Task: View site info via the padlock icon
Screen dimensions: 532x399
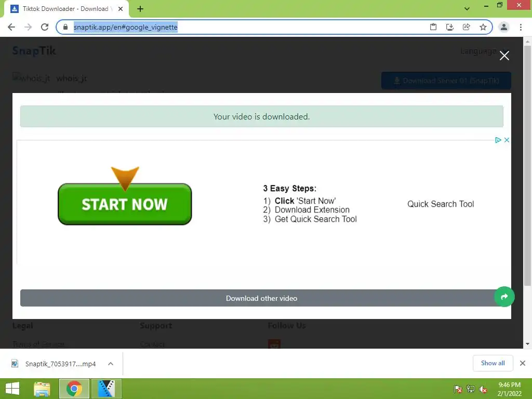Action: coord(65,27)
